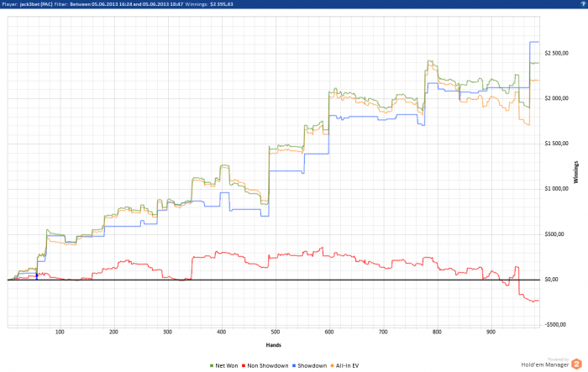Screen dimensions: 588x372
Task: Click the 200 hands axis label
Action: (113, 332)
